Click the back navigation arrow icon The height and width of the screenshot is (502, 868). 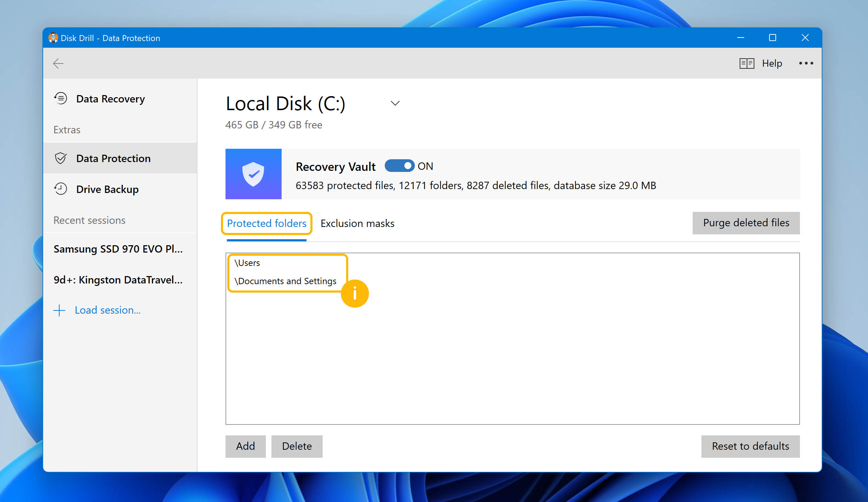(58, 63)
